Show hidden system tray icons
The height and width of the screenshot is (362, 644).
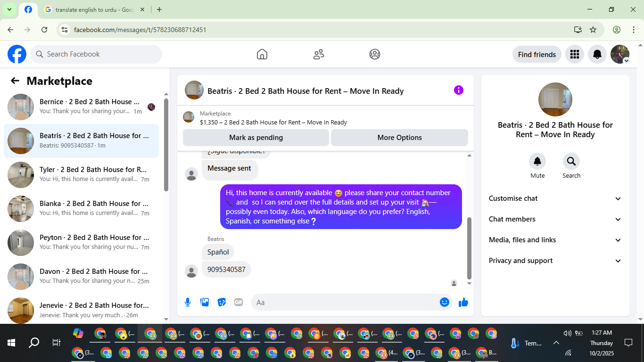(556, 343)
